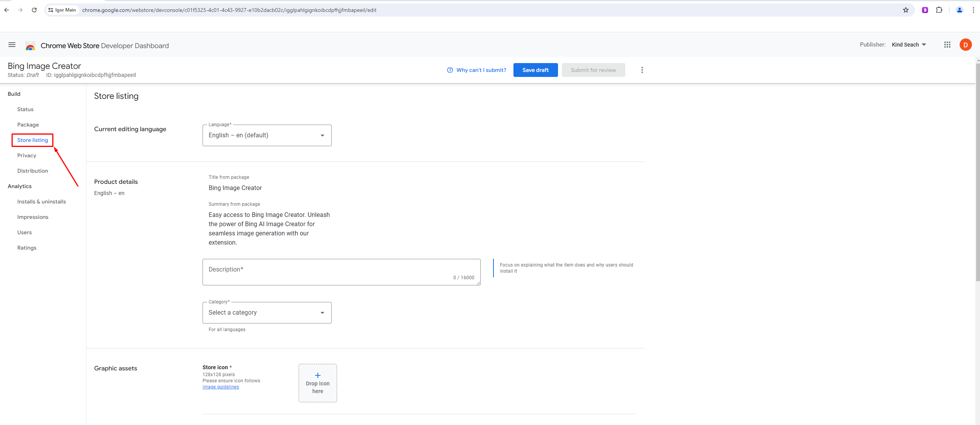Screen dimensions: 980x425
Task: Expand the Kind Seach publisher dropdown
Action: [x=909, y=45]
